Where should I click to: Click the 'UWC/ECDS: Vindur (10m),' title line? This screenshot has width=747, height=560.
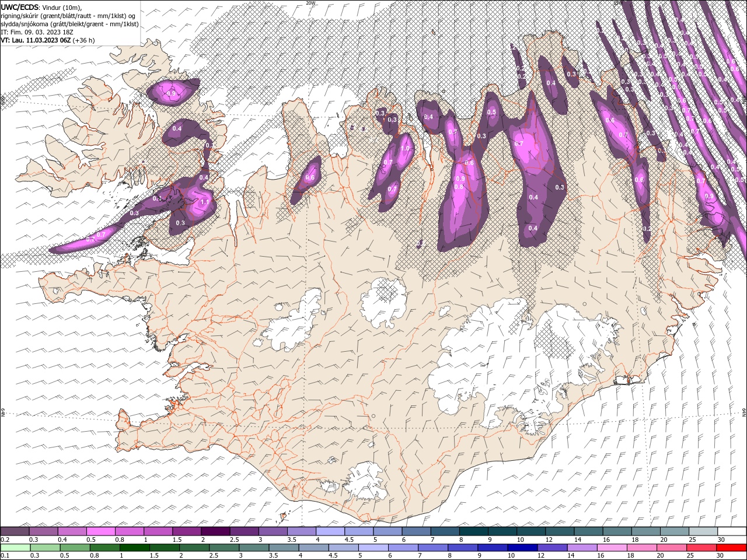click(41, 7)
